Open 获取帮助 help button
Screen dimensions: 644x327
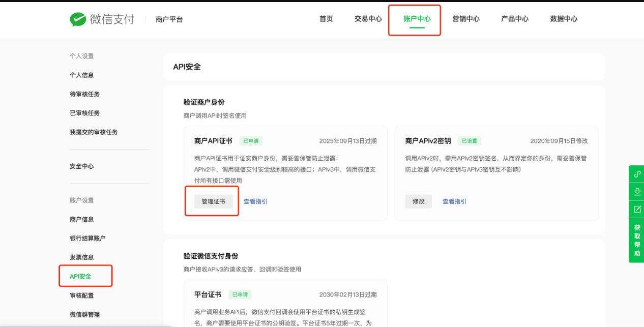[x=637, y=240]
